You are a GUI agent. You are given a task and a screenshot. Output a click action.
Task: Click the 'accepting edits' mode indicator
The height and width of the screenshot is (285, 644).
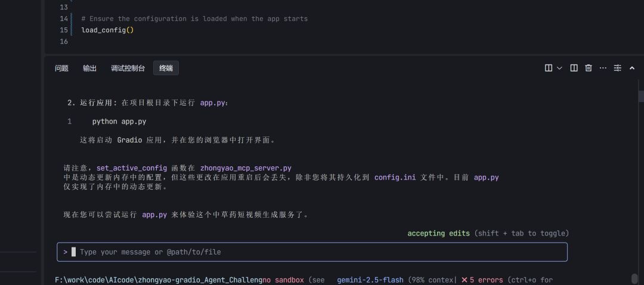tap(438, 233)
